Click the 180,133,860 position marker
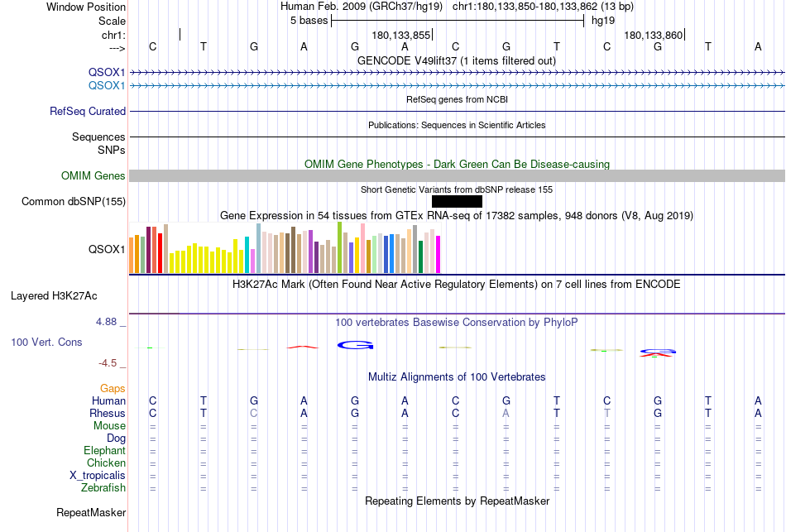Screen dimensions: 786x532 pyautogui.click(x=653, y=35)
